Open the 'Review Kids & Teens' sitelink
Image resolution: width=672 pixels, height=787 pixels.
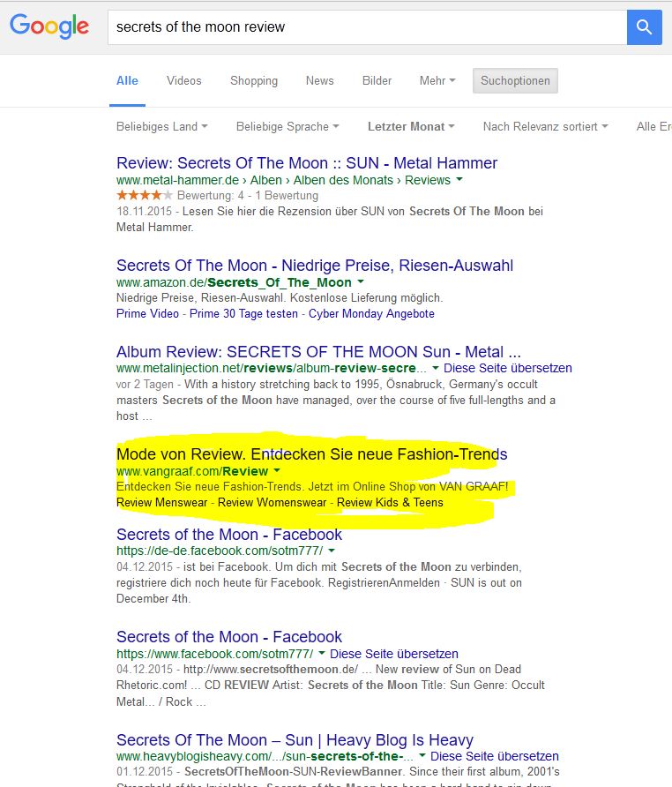390,502
